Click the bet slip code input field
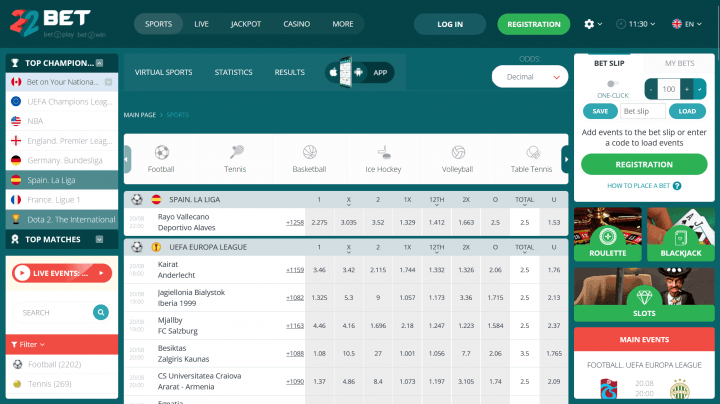 [642, 111]
